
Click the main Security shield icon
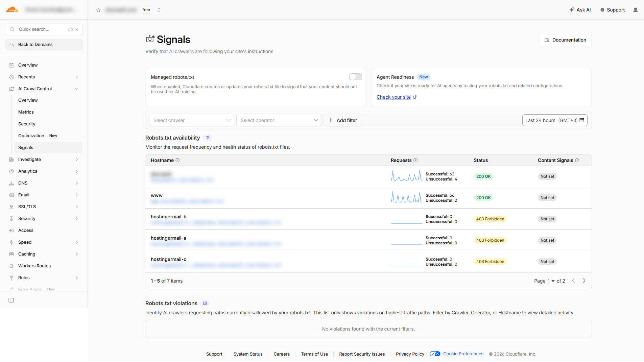(11, 219)
